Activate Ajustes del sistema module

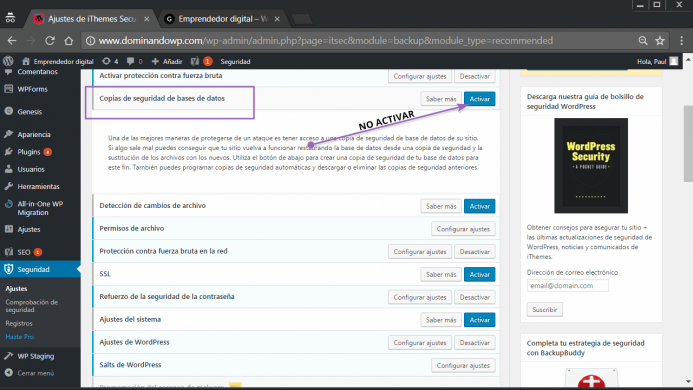(x=480, y=320)
